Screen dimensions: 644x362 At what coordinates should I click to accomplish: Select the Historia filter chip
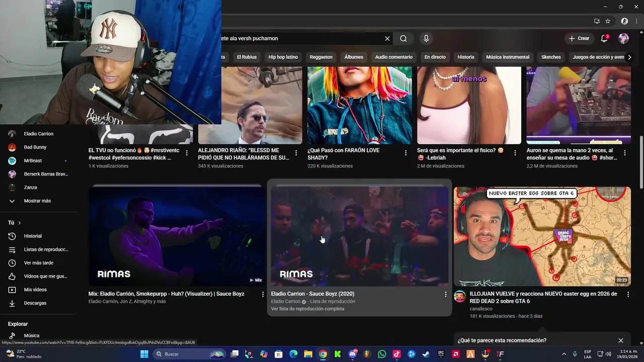click(x=466, y=57)
